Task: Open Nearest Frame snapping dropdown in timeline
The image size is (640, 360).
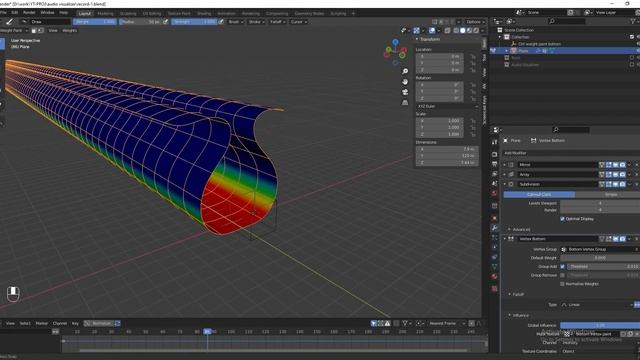Action: coord(447,323)
